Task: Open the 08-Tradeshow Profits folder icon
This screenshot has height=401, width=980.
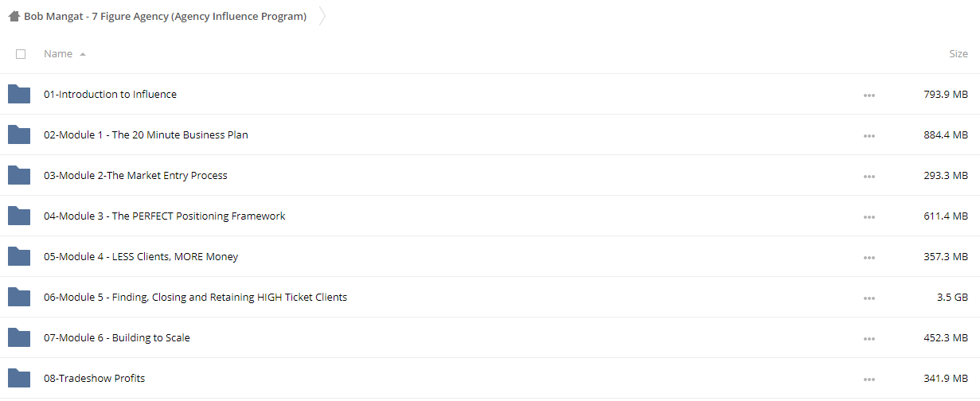Action: (19, 378)
